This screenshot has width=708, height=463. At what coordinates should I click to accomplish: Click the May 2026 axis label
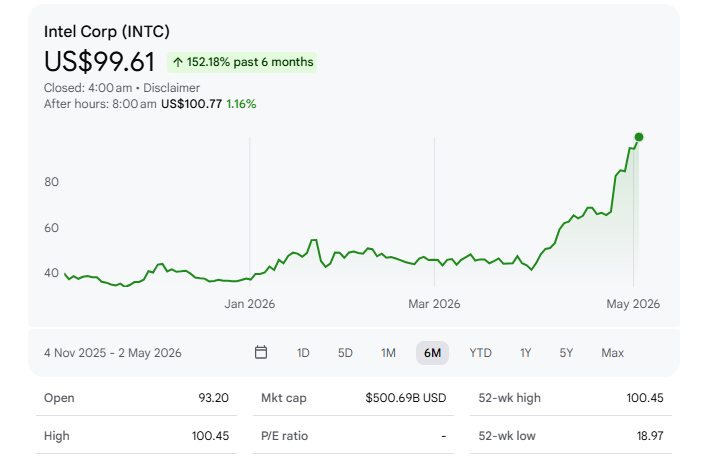point(633,304)
